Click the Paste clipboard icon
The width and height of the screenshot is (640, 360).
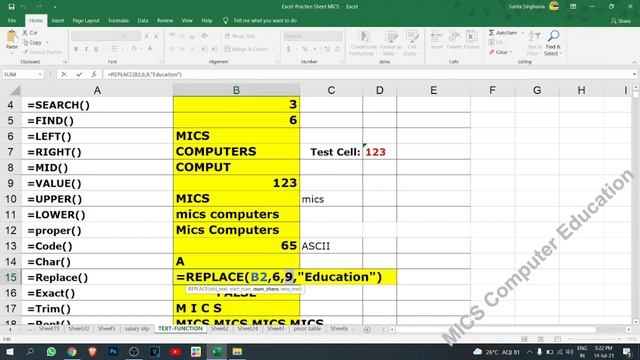click(x=11, y=38)
